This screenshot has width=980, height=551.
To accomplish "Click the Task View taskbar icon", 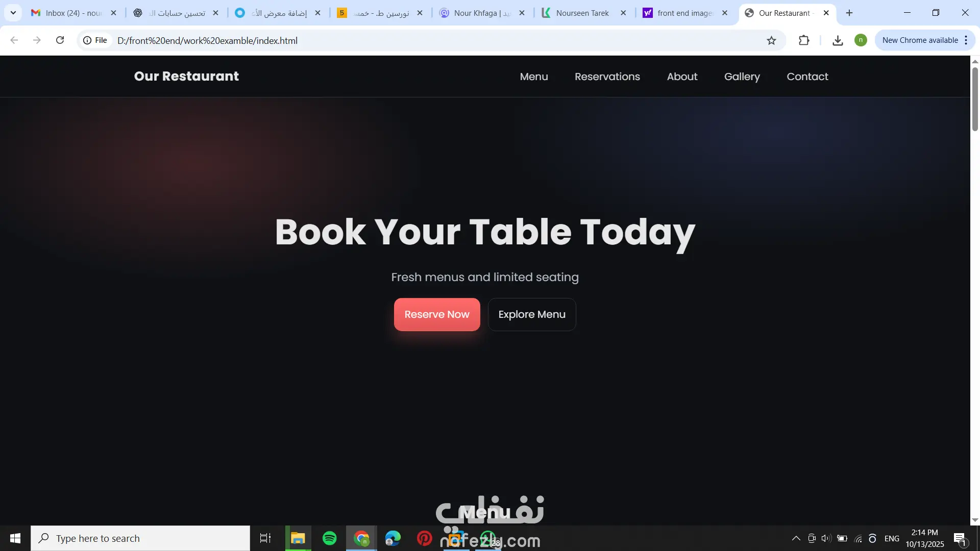I will [x=265, y=538].
